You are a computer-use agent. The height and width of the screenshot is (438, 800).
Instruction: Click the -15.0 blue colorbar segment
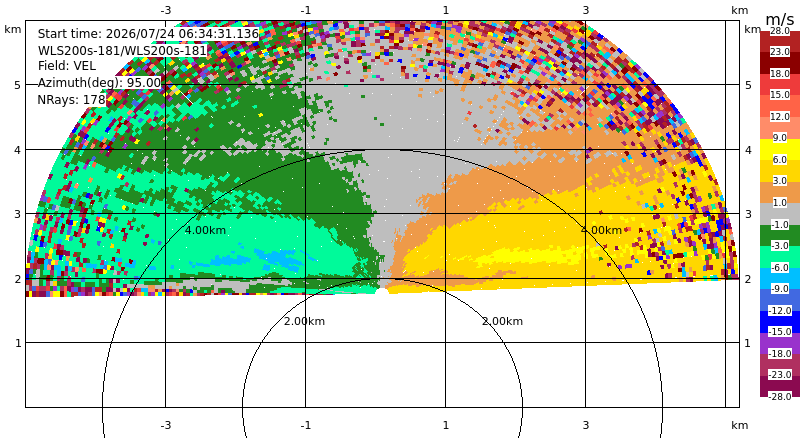(780, 322)
